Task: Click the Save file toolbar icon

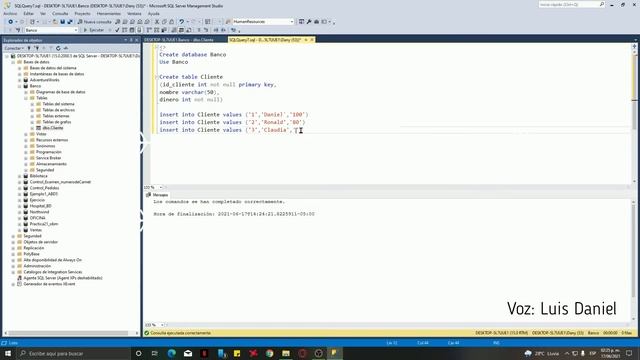Action: pyautogui.click(x=62, y=22)
